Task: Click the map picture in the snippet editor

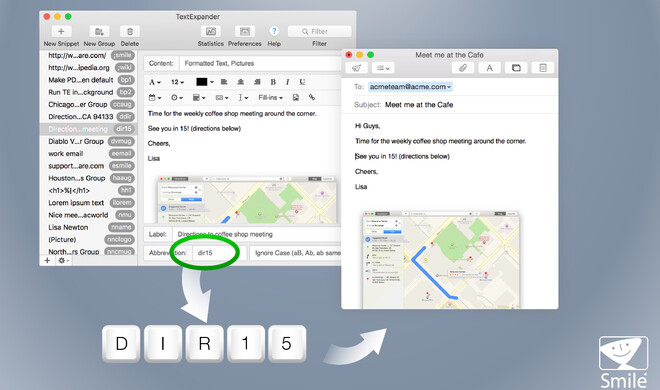Action: coord(247,200)
